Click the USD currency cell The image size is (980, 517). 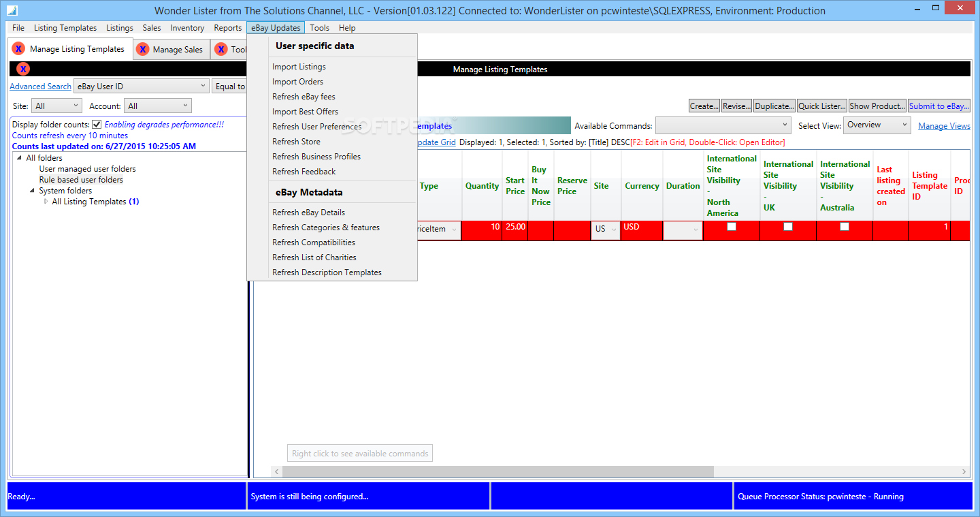pyautogui.click(x=642, y=230)
